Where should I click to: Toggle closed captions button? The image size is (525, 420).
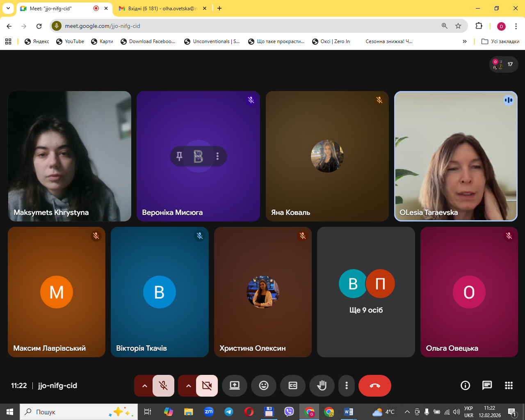[x=293, y=386]
